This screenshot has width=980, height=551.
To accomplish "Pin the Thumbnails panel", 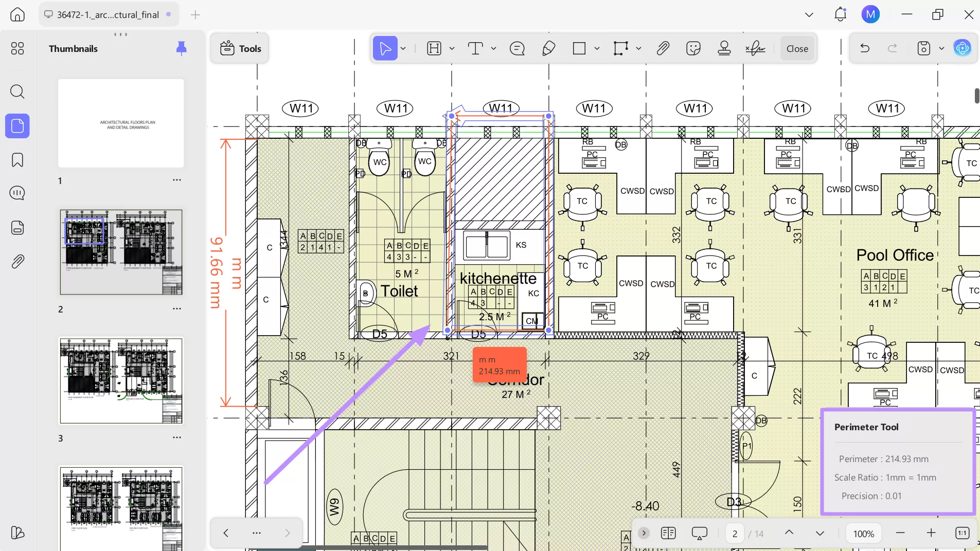I will click(181, 48).
